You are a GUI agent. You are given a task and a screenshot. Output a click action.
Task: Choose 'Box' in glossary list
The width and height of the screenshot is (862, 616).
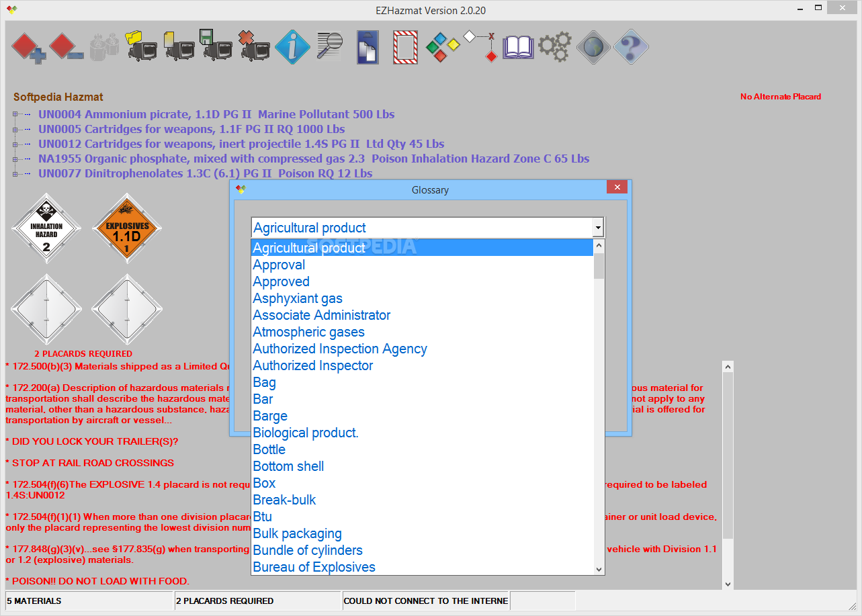(422, 483)
